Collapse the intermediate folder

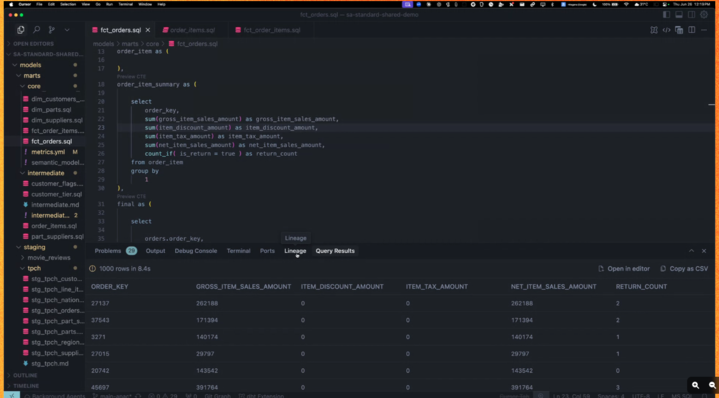pos(44,173)
